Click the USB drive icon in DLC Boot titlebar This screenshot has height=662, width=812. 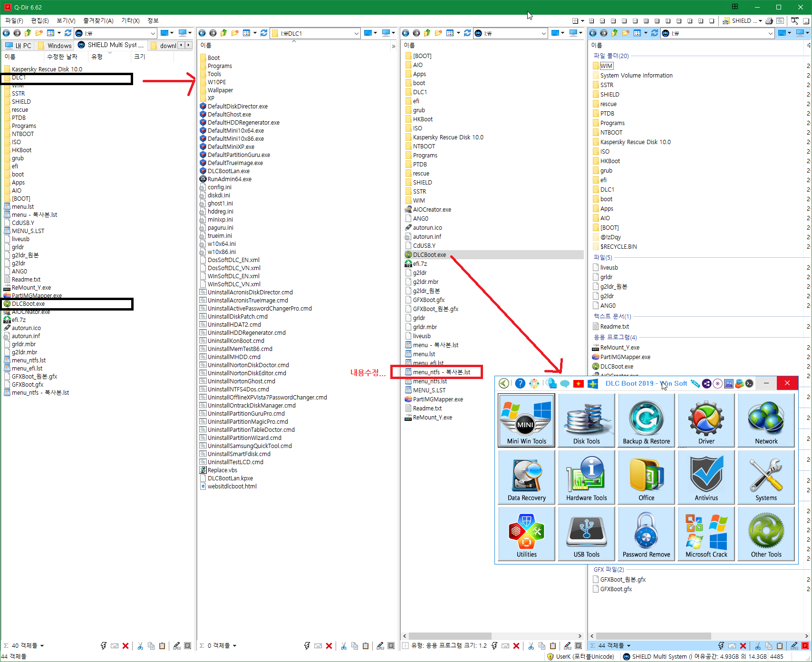click(x=695, y=383)
